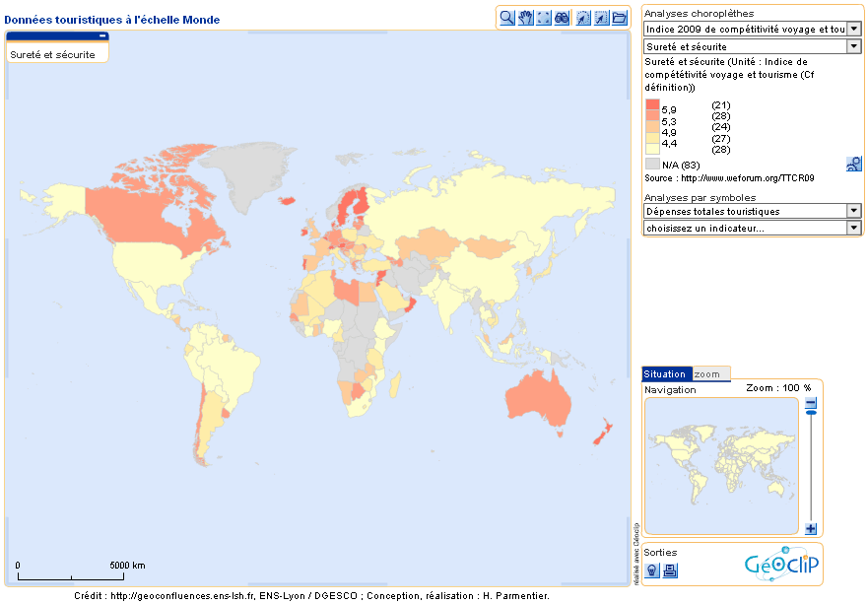Switch to the zoom tab
The height and width of the screenshot is (604, 868).
pyautogui.click(x=708, y=374)
